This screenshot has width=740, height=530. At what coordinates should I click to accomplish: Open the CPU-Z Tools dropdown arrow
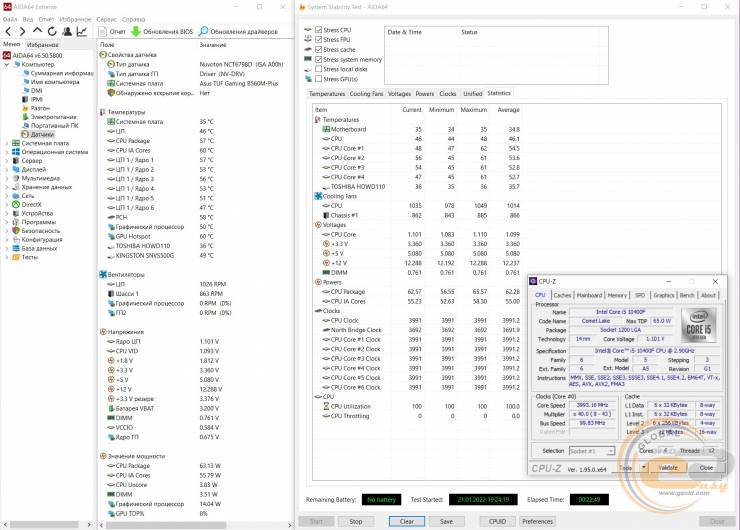pyautogui.click(x=643, y=468)
